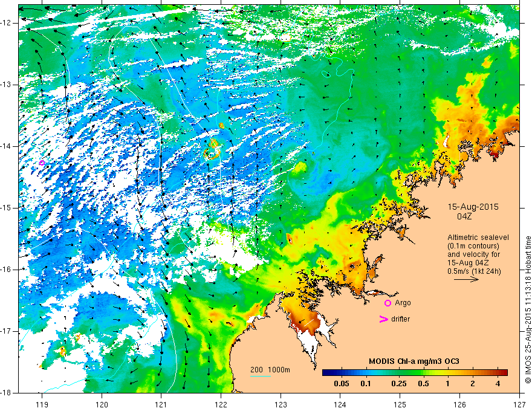Click the 'and velocity for' text line
This screenshot has width=532, height=411.
(x=473, y=254)
